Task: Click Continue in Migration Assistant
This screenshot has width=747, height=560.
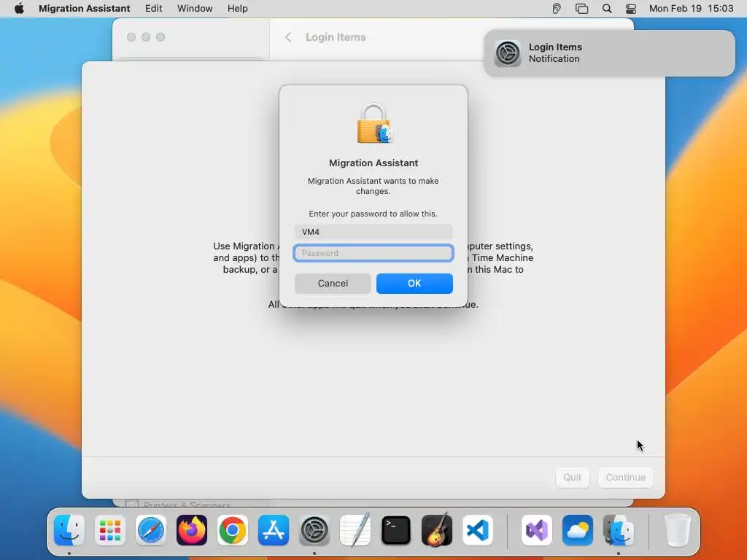Action: point(625,477)
